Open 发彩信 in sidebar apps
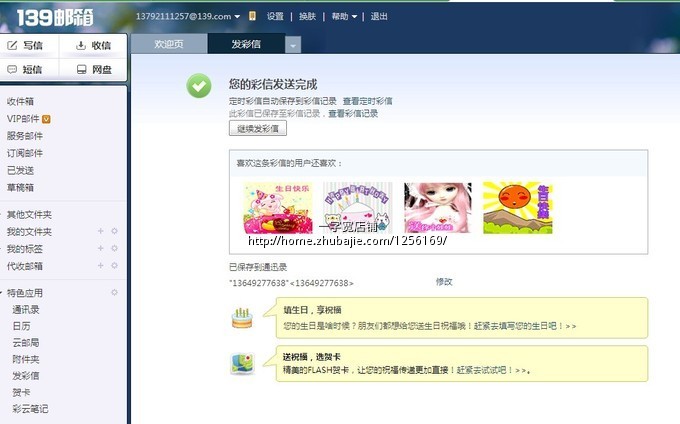Image resolution: width=680 pixels, height=424 pixels. pyautogui.click(x=26, y=375)
